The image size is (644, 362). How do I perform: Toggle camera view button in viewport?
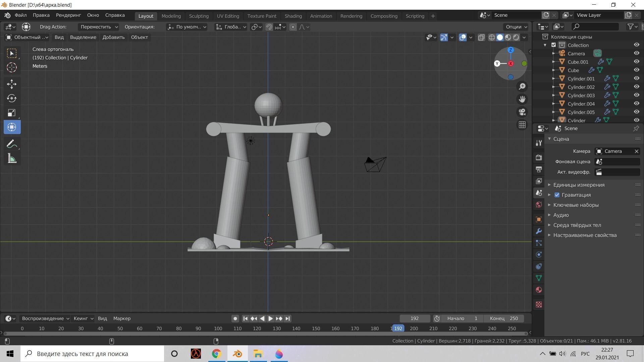pyautogui.click(x=522, y=112)
